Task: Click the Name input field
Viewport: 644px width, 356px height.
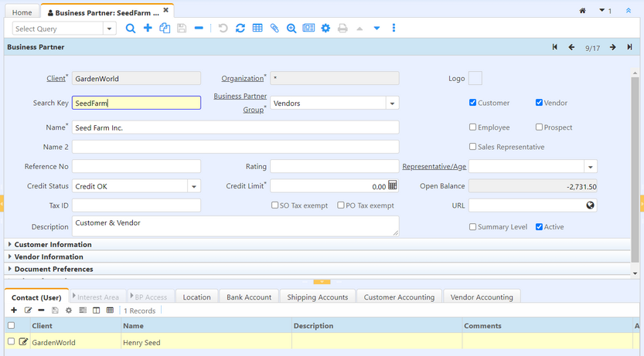Action: pyautogui.click(x=236, y=127)
